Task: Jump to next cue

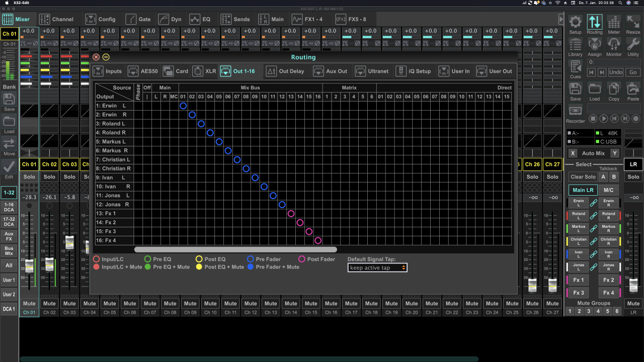Action: [602, 72]
